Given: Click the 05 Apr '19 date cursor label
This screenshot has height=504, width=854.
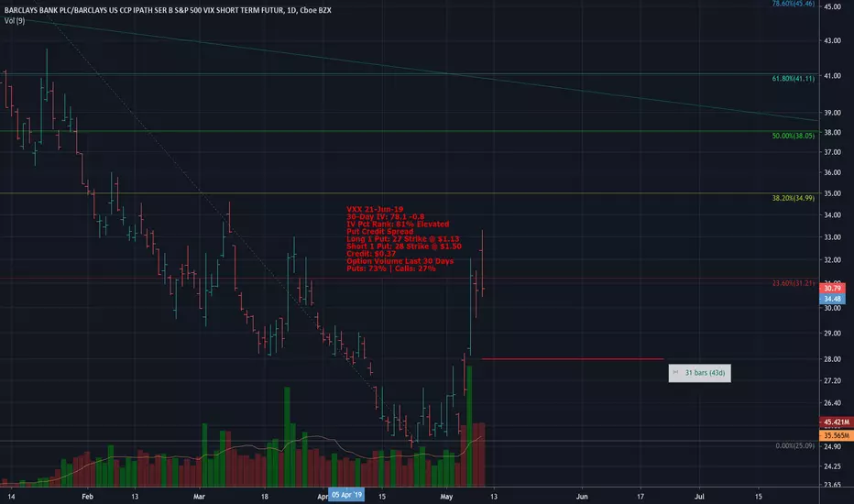Looking at the screenshot, I should (347, 495).
